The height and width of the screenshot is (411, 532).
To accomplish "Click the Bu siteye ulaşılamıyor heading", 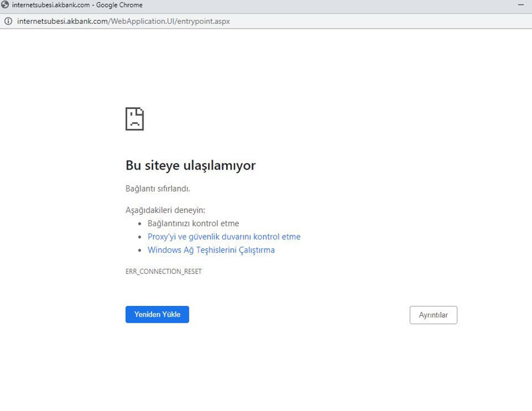I will [192, 166].
